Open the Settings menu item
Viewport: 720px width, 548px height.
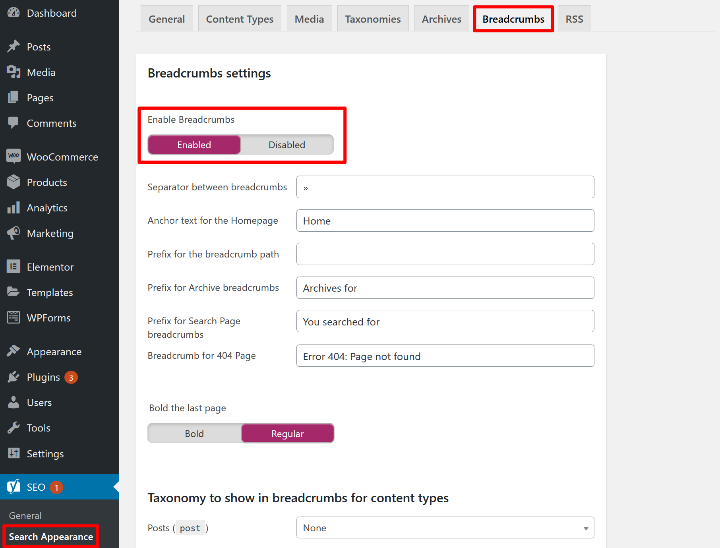[x=45, y=454]
